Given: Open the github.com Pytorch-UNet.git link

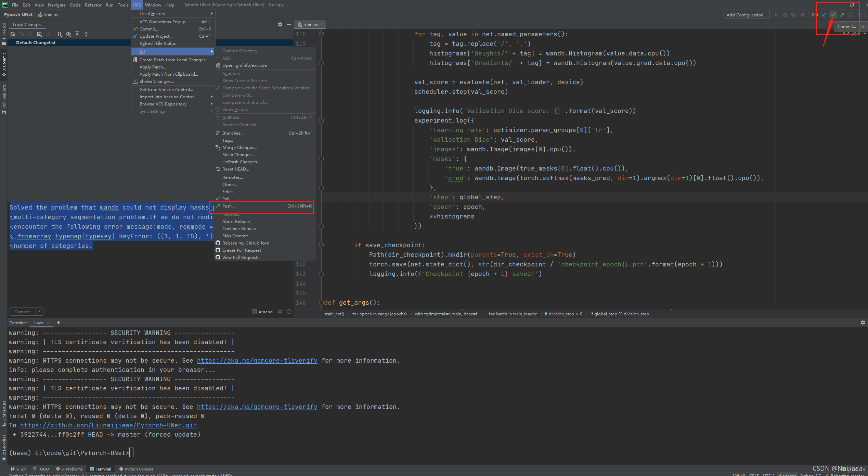Looking at the screenshot, I should tap(108, 425).
